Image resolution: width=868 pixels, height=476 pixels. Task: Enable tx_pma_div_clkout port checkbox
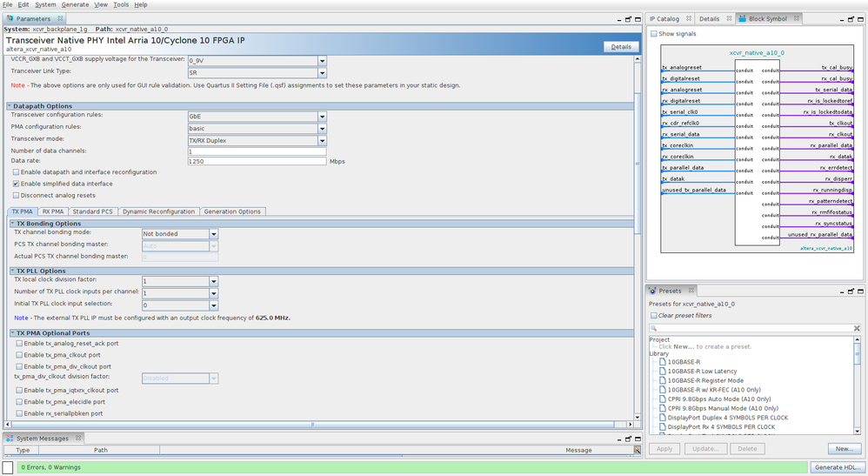[x=19, y=366]
